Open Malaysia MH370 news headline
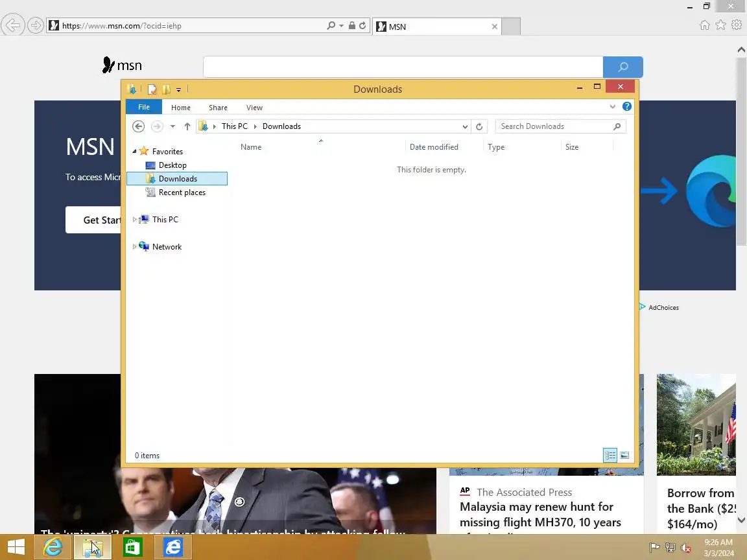Image resolution: width=747 pixels, height=560 pixels. tap(540, 515)
